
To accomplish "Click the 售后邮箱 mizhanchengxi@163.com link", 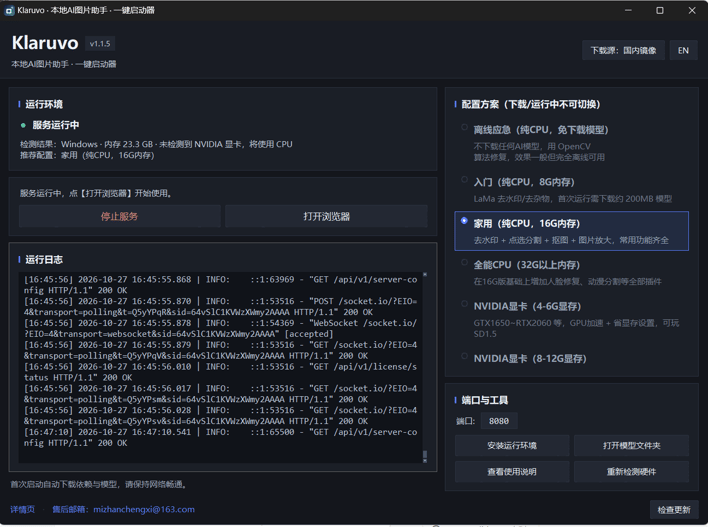I will [123, 509].
